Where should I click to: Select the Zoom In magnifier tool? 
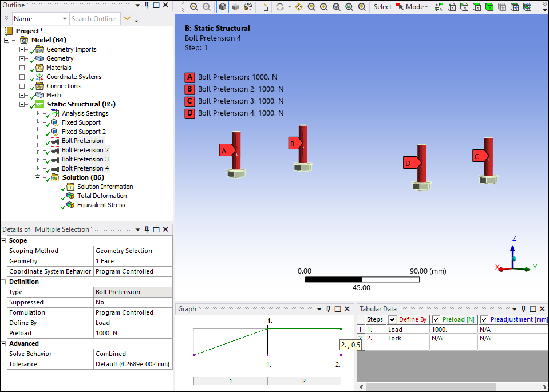coord(323,6)
